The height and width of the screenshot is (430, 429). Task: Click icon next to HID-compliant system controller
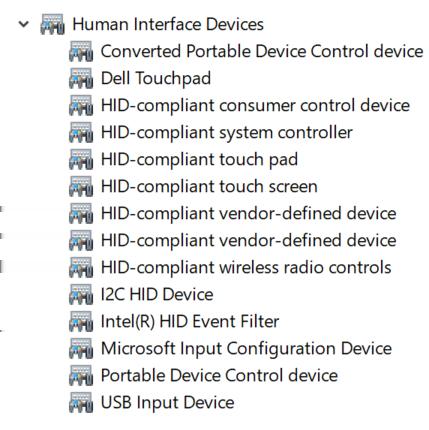click(x=81, y=132)
